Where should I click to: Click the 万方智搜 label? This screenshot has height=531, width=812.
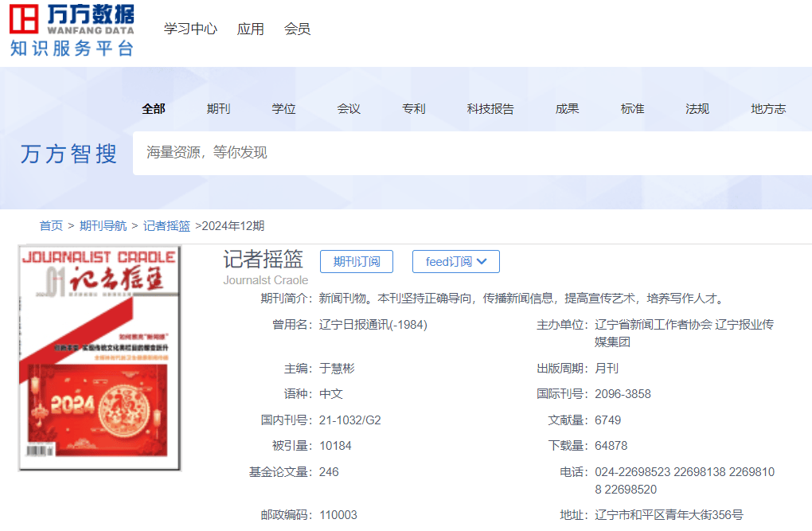coord(69,154)
